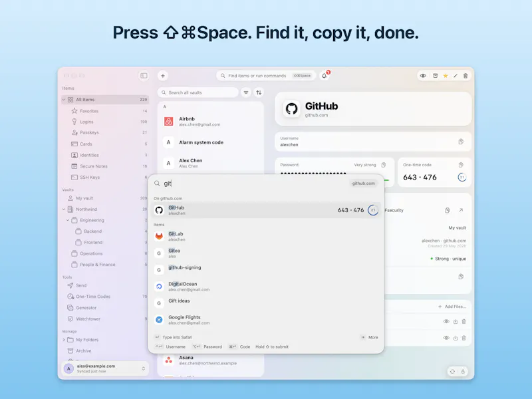Open the Secure Notes category
Viewport: 532px width, 399px height.
(105, 166)
